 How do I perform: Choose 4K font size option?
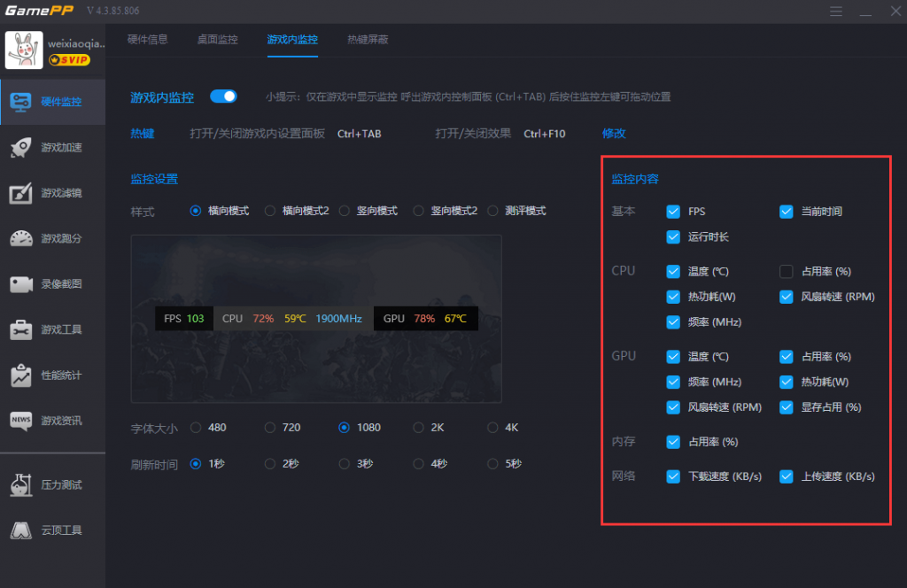pos(492,427)
